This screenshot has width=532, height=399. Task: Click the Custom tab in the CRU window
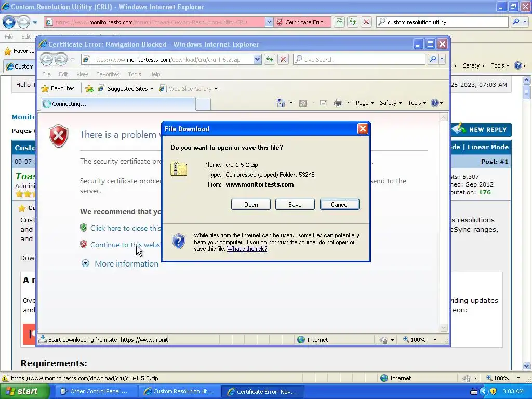click(20, 66)
